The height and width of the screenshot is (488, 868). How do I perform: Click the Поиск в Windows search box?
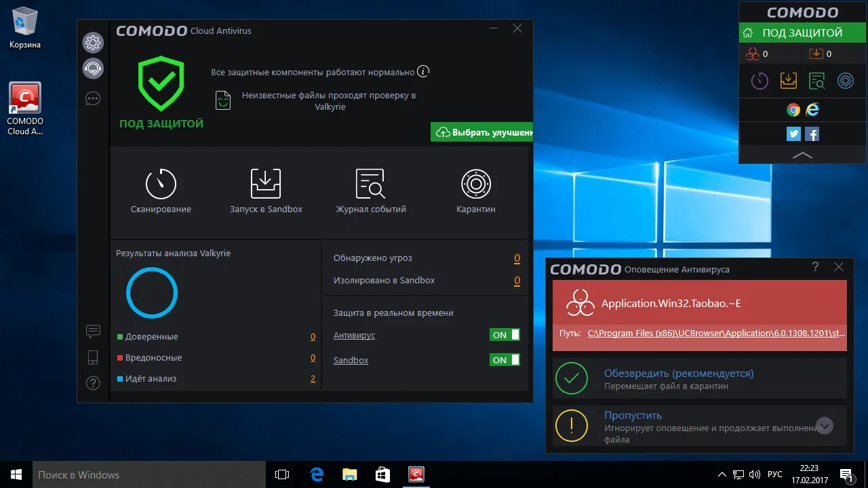pos(149,474)
